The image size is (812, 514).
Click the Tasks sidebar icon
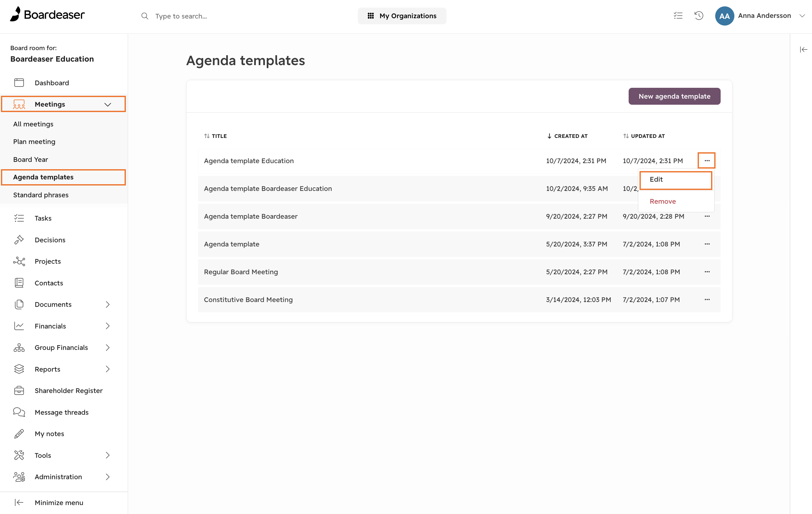(x=19, y=218)
